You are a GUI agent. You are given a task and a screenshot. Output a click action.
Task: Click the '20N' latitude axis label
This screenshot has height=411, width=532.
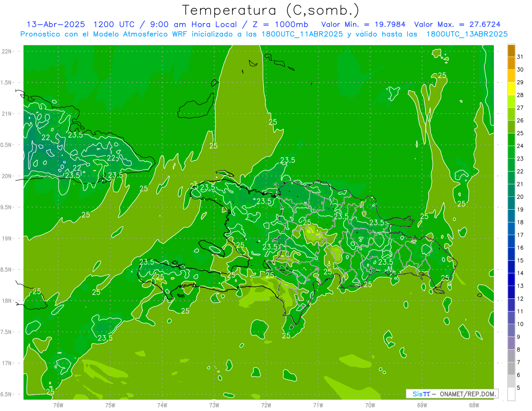click(x=8, y=176)
